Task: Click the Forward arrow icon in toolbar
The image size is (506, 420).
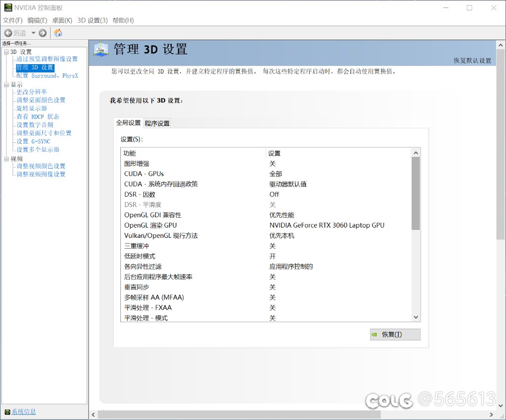Action: (43, 33)
